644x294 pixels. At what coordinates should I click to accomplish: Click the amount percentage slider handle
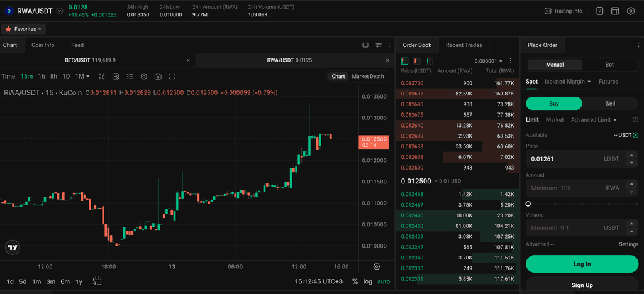(x=528, y=204)
